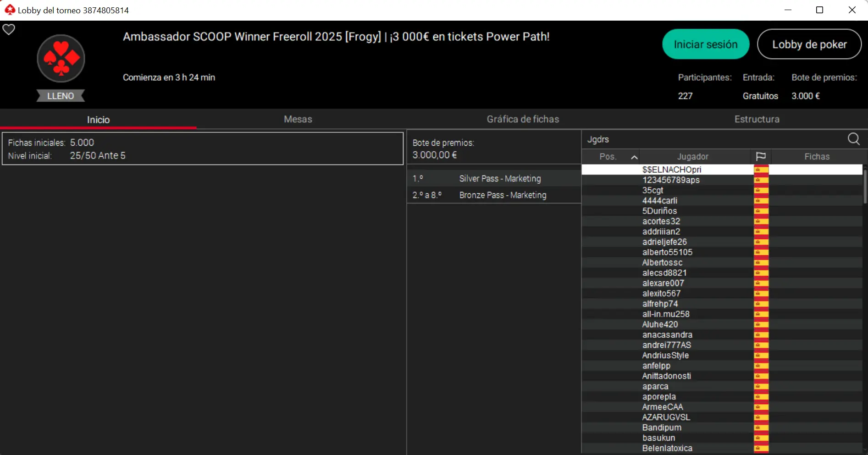
Task: Click the PokerStars tournament logo
Action: coord(61,59)
